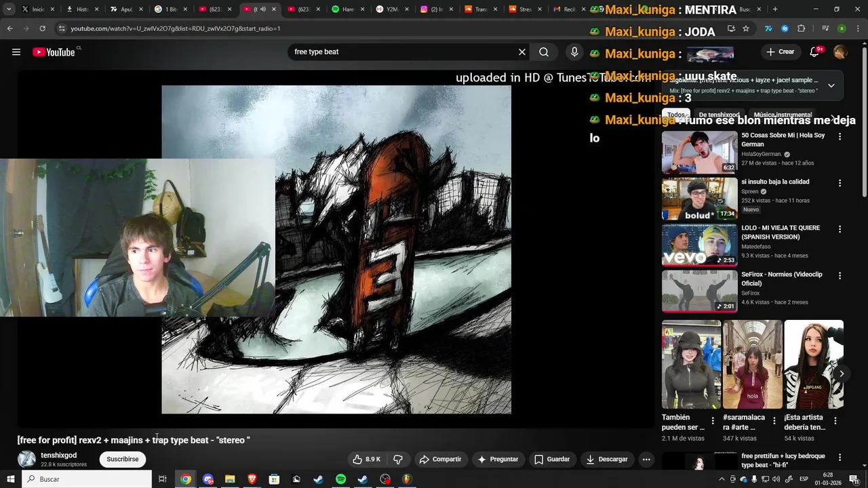This screenshot has height=488, width=868.
Task: Open Task View on taskbar
Action: point(163,479)
